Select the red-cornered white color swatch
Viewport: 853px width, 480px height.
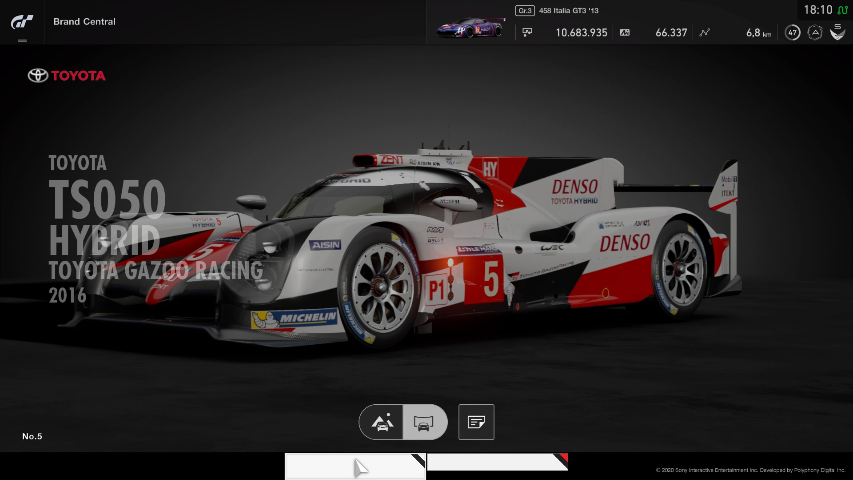point(497,462)
